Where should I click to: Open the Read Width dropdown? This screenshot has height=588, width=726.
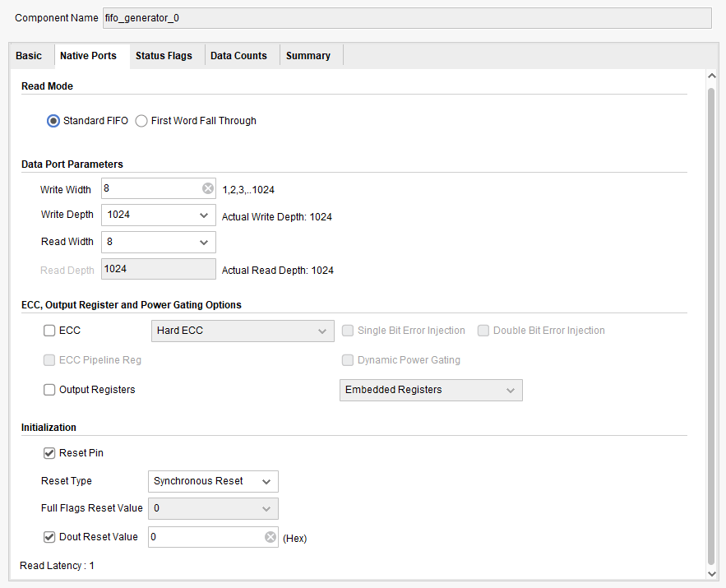point(159,242)
